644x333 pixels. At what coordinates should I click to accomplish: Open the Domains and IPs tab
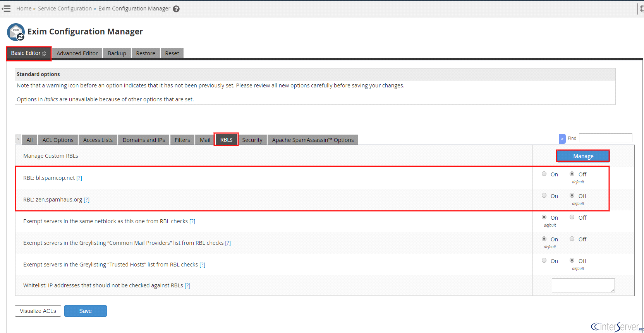pyautogui.click(x=144, y=140)
